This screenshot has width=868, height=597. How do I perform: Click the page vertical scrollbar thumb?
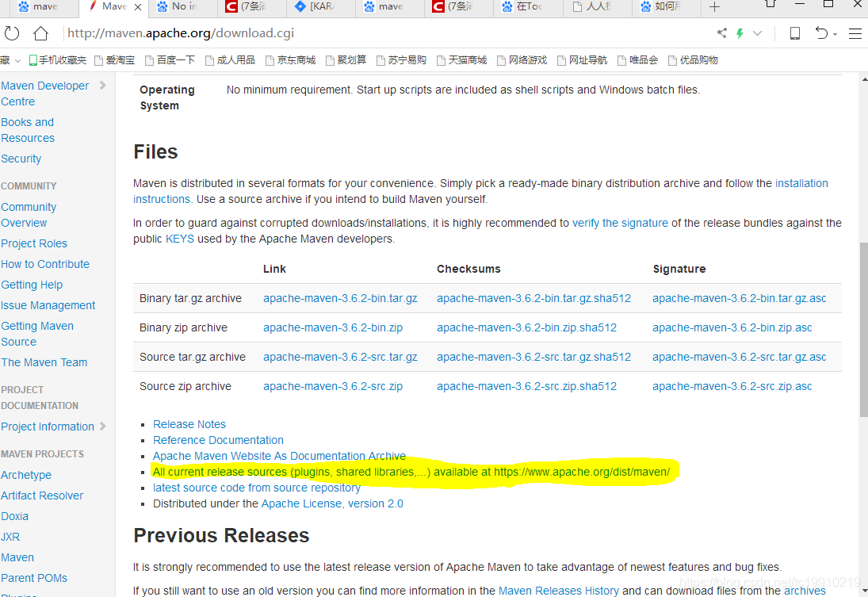(863, 330)
